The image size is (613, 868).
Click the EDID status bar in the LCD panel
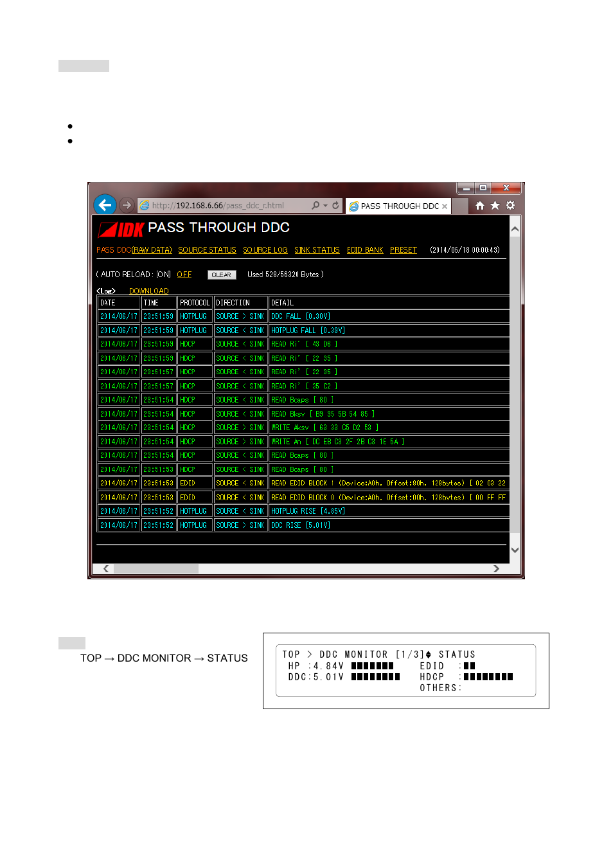[469, 666]
